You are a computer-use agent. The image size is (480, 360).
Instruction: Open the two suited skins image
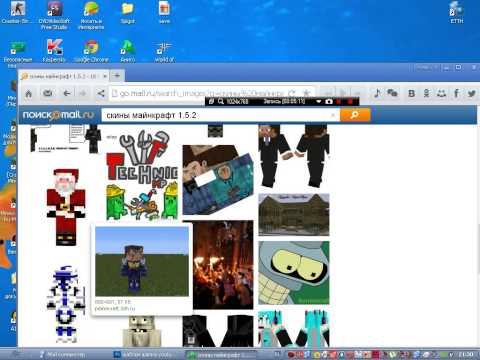click(x=294, y=156)
